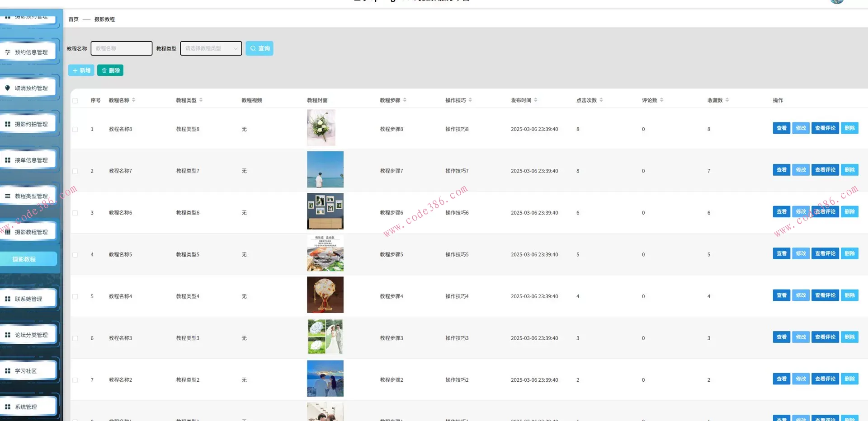The width and height of the screenshot is (868, 421).
Task: Click the plus icon on the 新增 button
Action: click(75, 70)
